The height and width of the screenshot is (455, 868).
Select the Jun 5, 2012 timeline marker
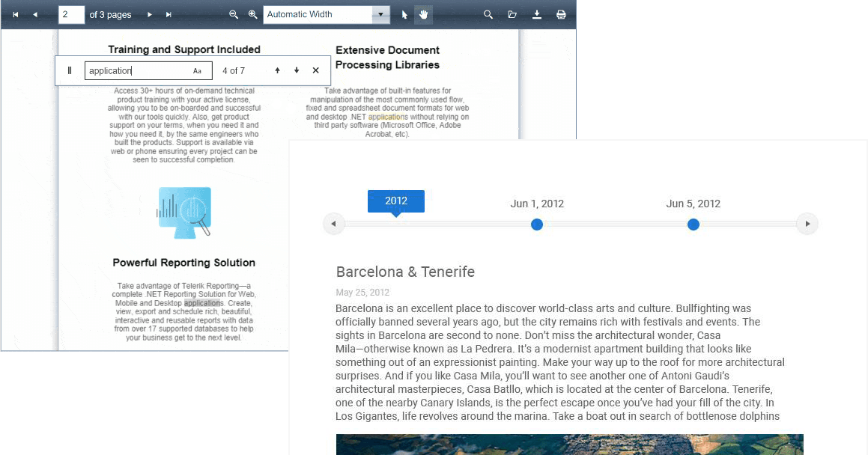[x=694, y=224]
